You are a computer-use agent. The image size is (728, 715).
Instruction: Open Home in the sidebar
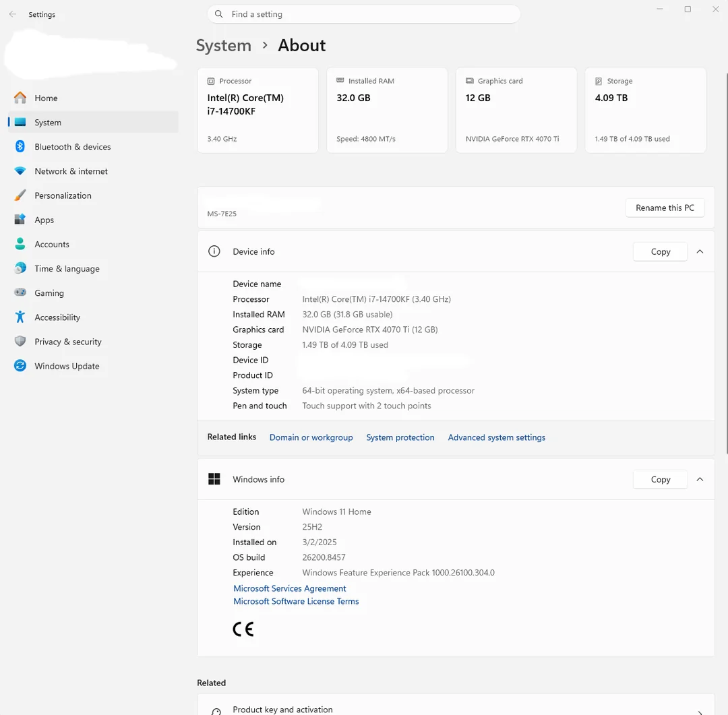click(x=93, y=98)
